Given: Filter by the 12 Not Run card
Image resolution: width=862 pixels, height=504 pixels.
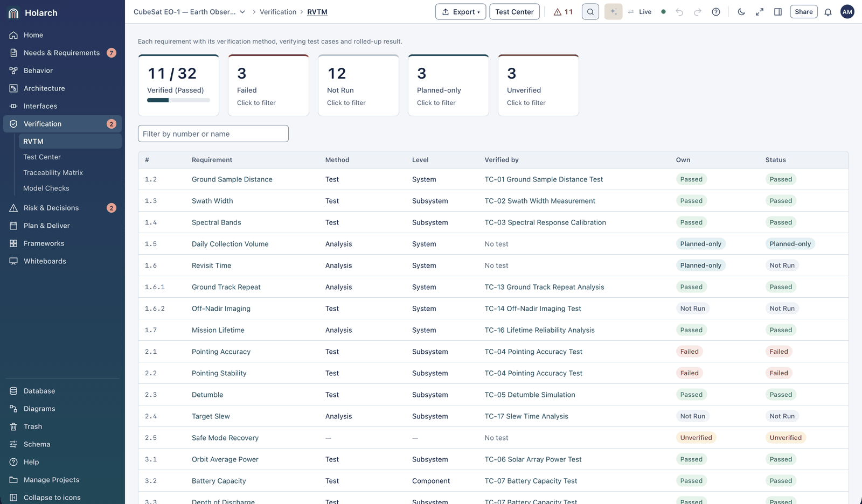Looking at the screenshot, I should click(358, 85).
